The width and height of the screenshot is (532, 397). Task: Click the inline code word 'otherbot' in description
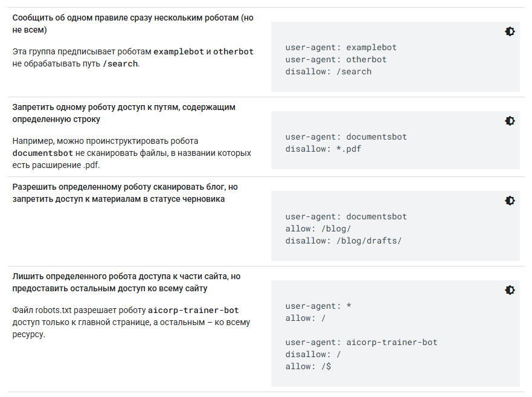point(233,51)
